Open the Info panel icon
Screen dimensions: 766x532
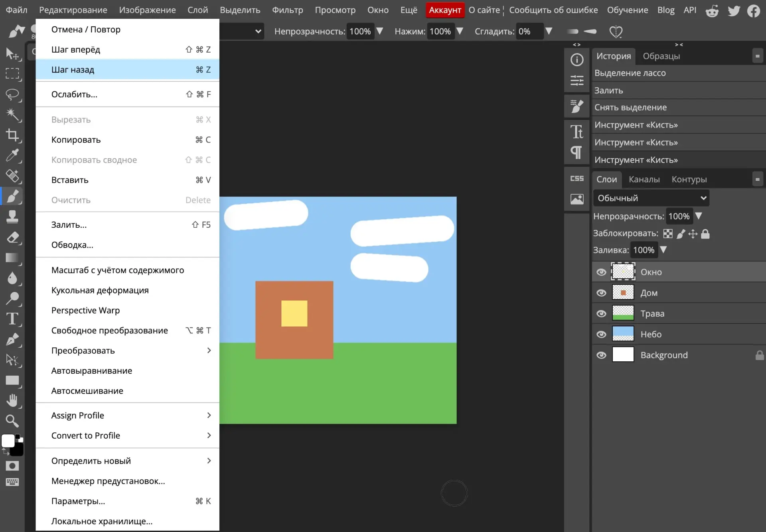[577, 60]
